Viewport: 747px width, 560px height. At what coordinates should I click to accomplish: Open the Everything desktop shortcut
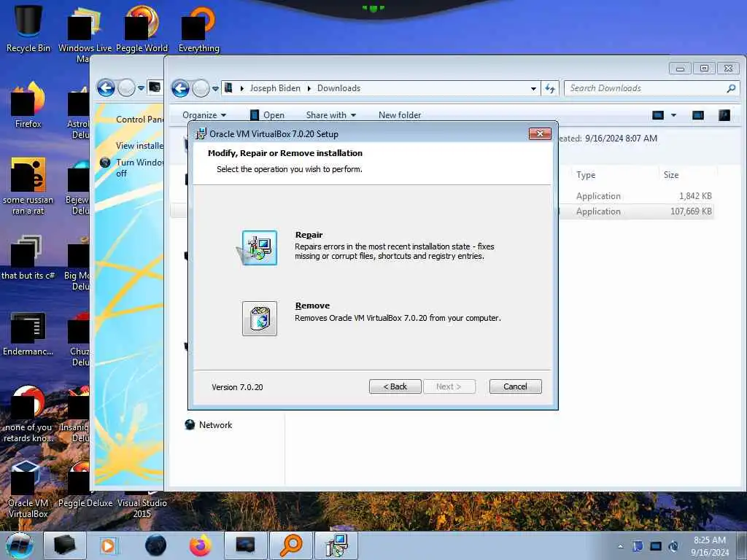[x=198, y=28]
